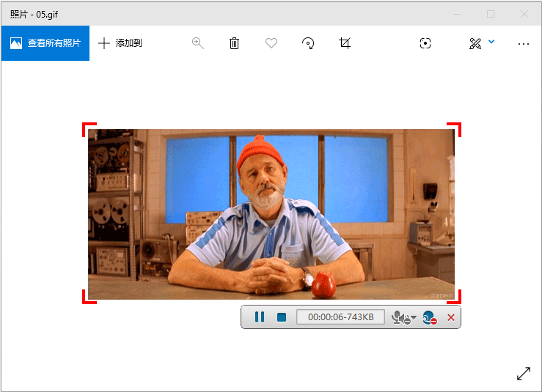This screenshot has width=542, height=392.
Task: Click the 添加到 button
Action: pos(120,43)
